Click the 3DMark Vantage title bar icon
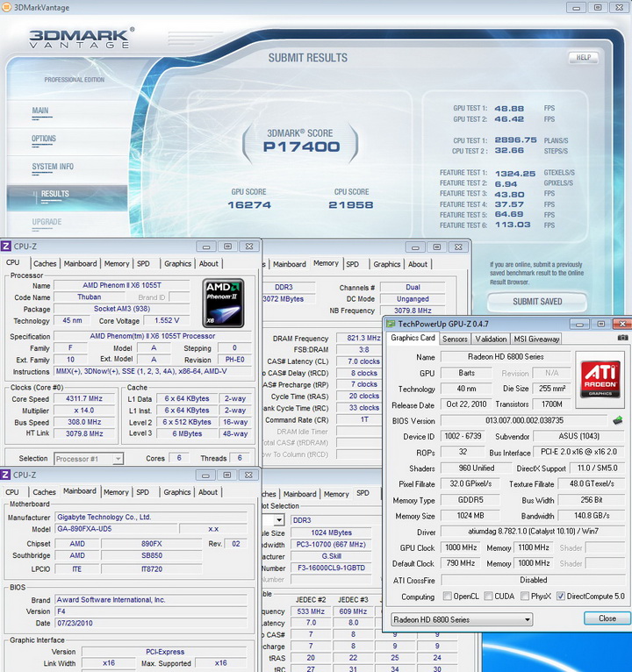 click(x=6, y=7)
